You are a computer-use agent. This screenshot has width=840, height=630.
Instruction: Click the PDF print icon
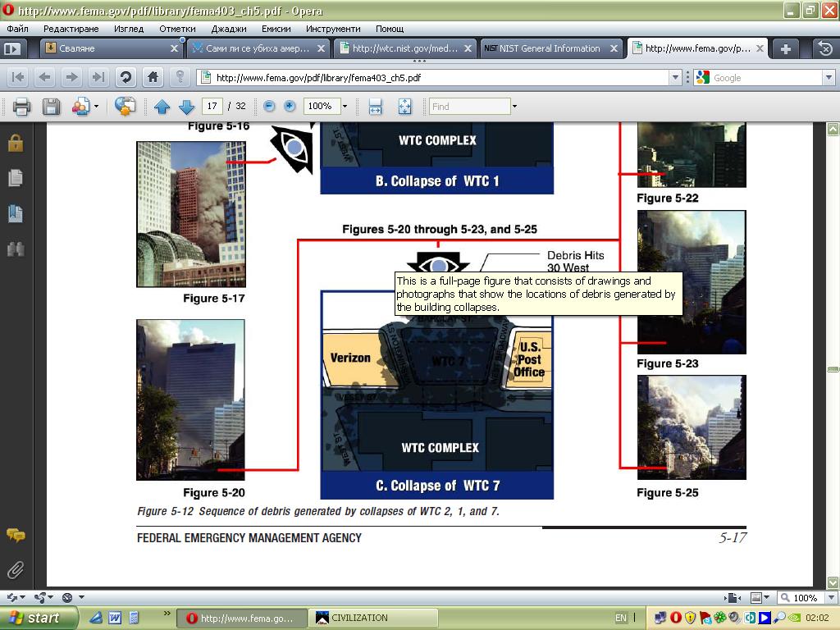(x=21, y=107)
